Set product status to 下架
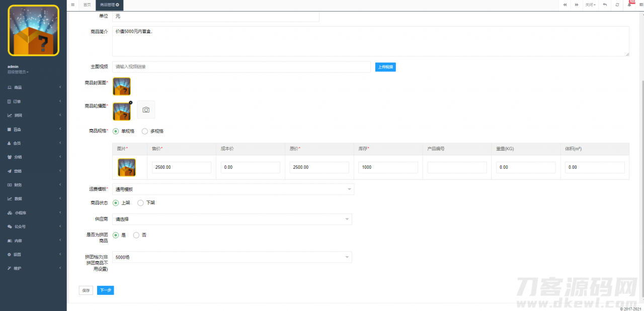This screenshot has height=311, width=644. coord(140,203)
